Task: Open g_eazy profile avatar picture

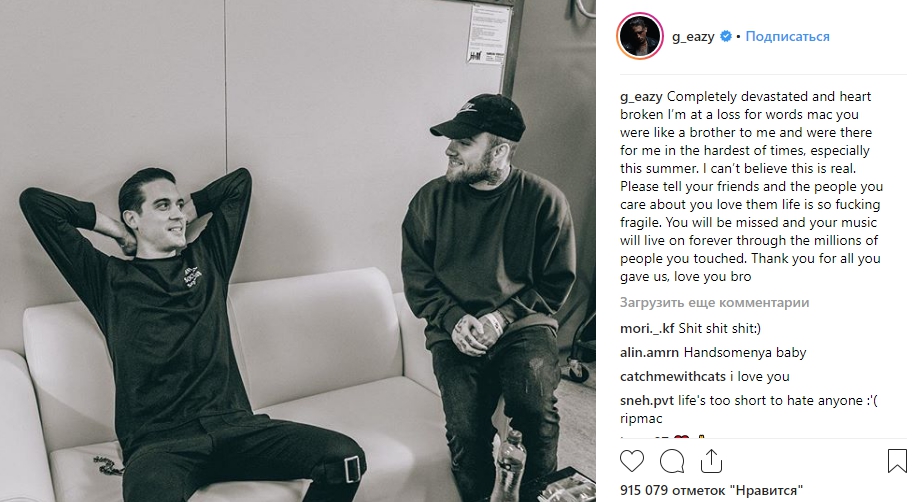Action: 639,36
